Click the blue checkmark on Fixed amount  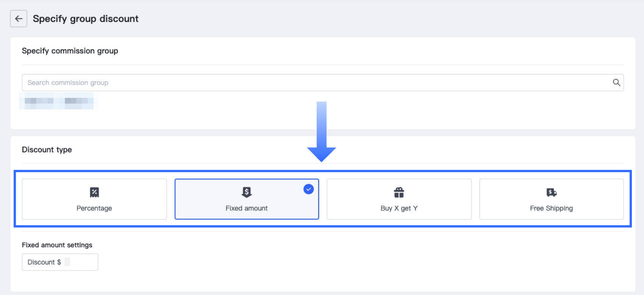[x=309, y=189]
